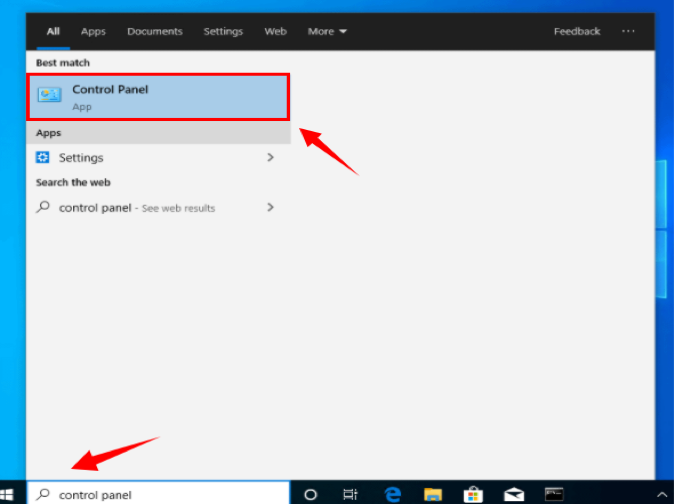Click the taskbar search box field
Viewport: 675px width, 504px height.
(158, 493)
